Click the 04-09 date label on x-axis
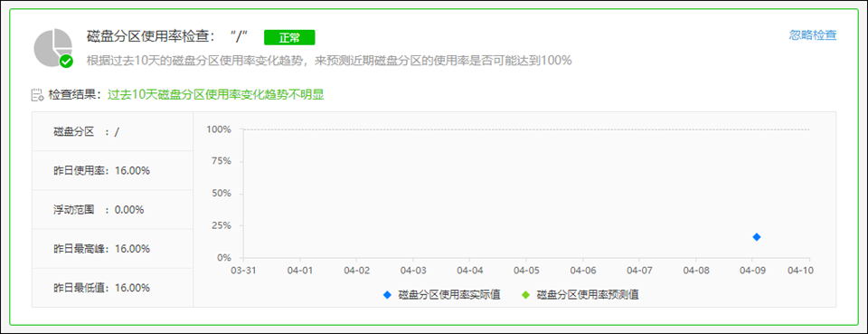This screenshot has width=868, height=334. (751, 271)
